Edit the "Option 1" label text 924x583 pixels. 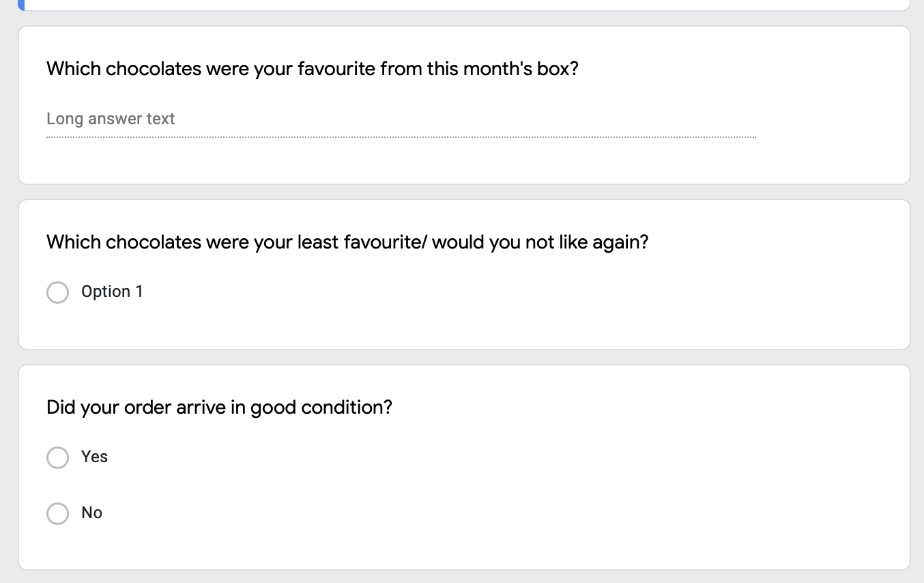(x=112, y=291)
